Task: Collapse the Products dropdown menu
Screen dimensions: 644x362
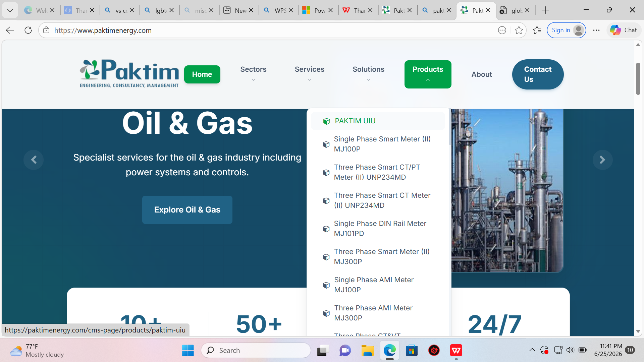Action: coord(428,74)
